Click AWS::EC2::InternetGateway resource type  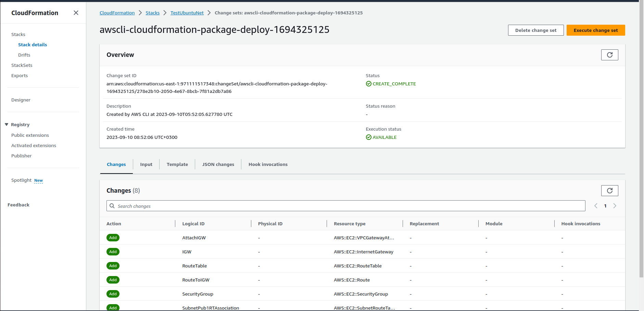coord(364,252)
